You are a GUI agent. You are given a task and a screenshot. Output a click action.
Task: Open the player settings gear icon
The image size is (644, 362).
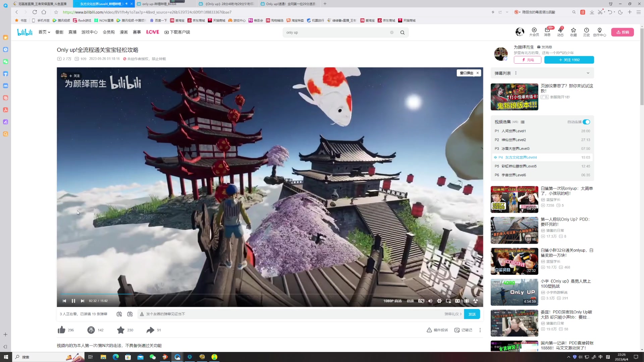tap(439, 301)
